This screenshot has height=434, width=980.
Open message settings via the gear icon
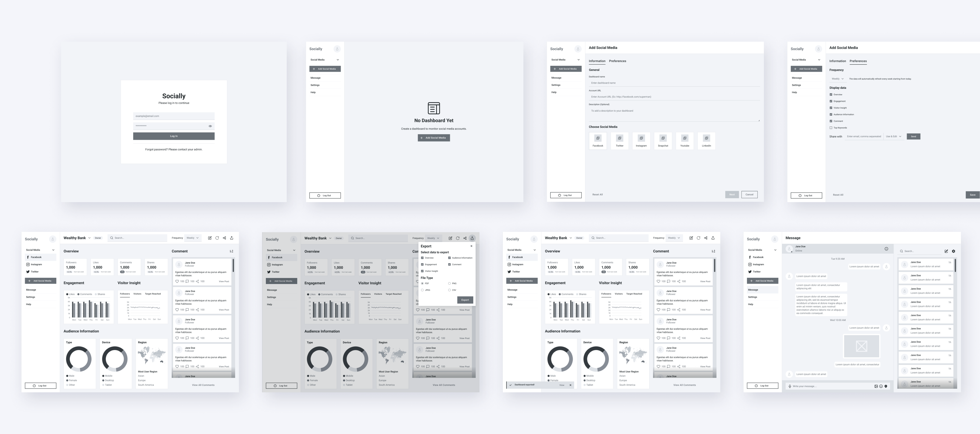tap(953, 251)
